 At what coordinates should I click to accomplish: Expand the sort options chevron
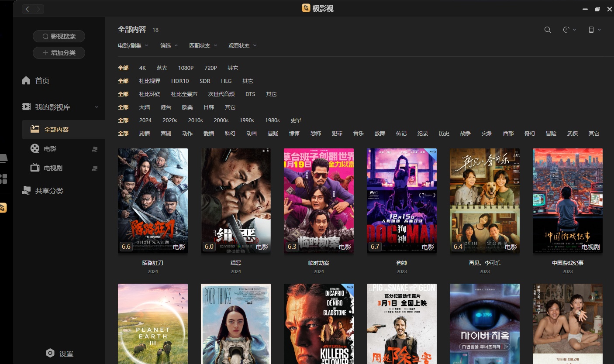click(x=575, y=30)
